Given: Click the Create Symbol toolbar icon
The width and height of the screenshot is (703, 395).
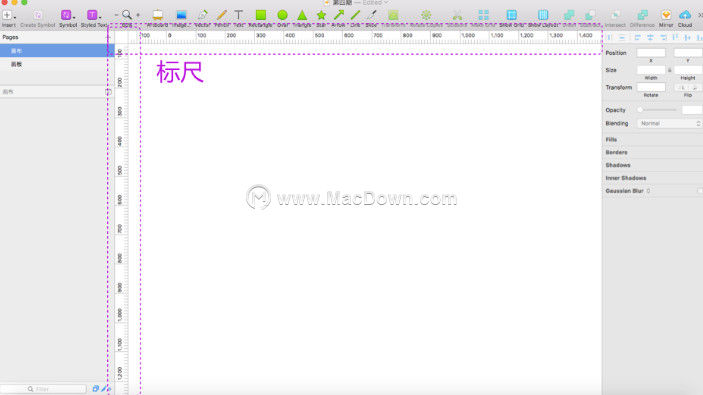Looking at the screenshot, I should click(x=38, y=15).
